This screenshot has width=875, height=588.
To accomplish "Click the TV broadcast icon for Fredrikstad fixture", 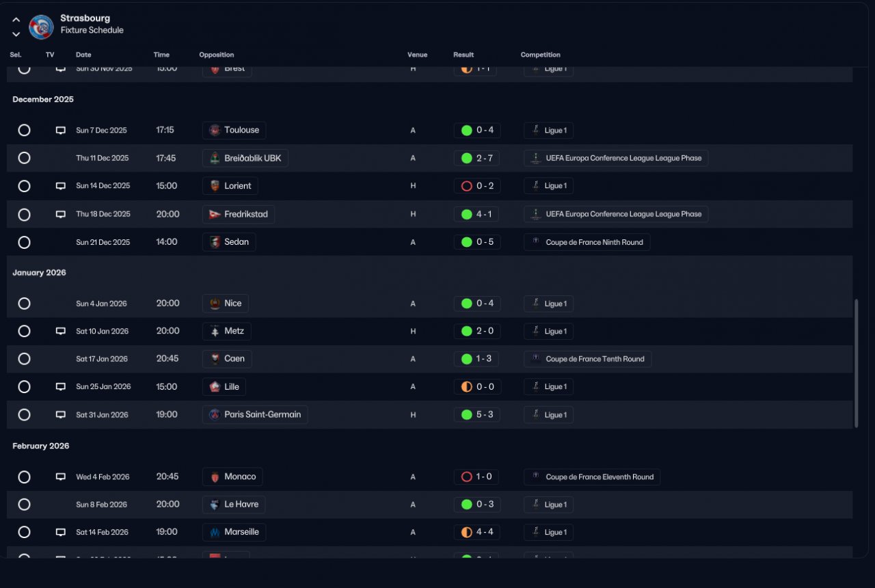I will point(60,214).
